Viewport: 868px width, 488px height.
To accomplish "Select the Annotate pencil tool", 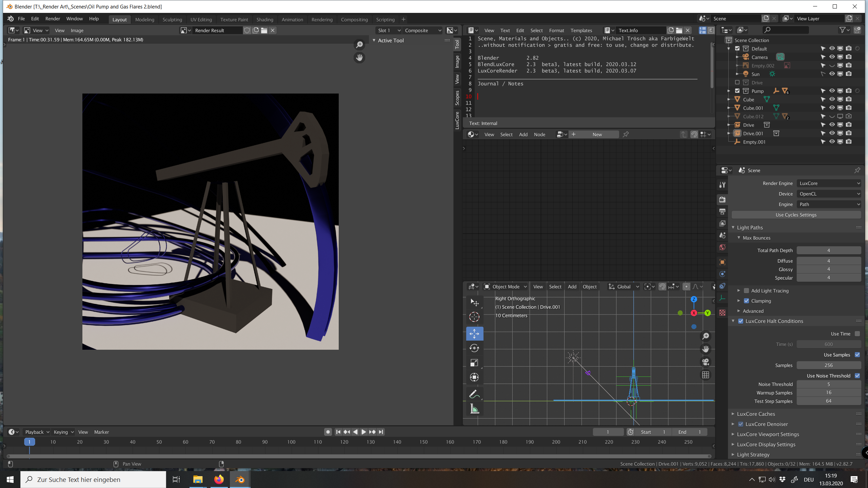I will [474, 394].
